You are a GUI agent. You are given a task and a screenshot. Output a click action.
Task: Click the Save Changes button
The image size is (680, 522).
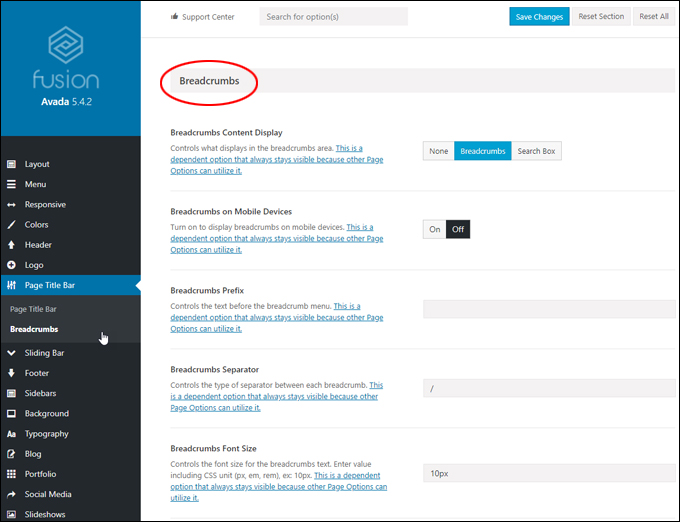(x=539, y=16)
